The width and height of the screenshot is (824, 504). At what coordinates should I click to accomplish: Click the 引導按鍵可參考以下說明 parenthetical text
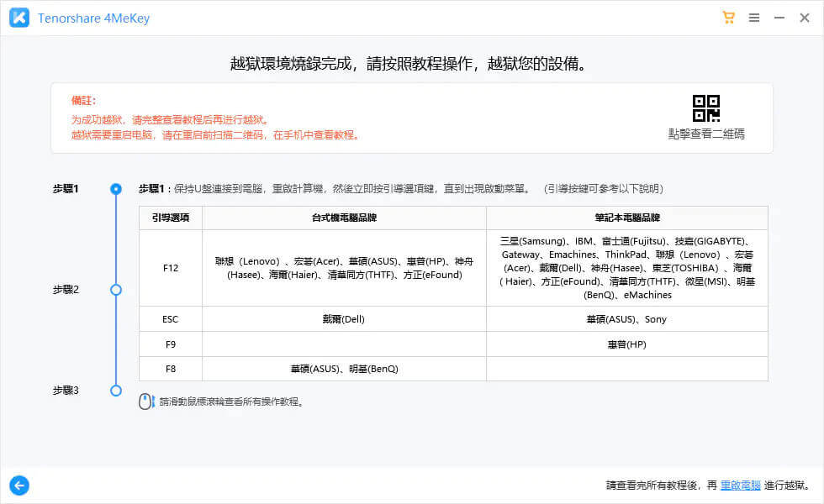coord(604,188)
